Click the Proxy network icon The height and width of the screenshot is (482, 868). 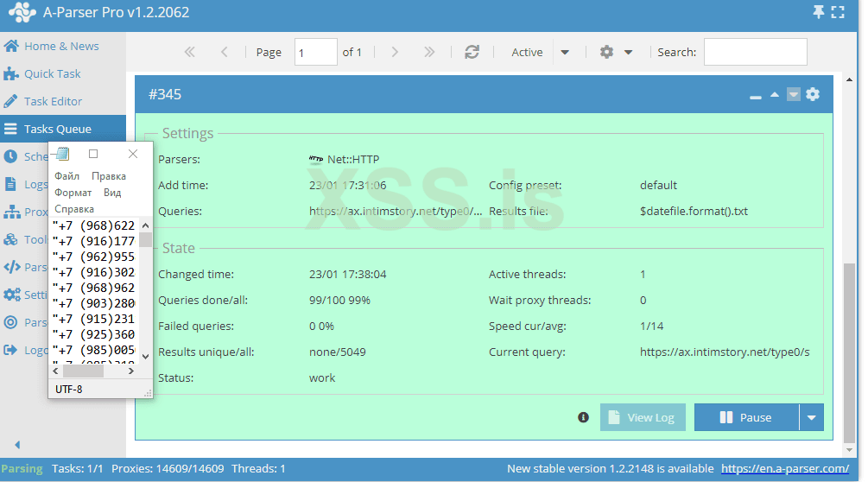11,212
